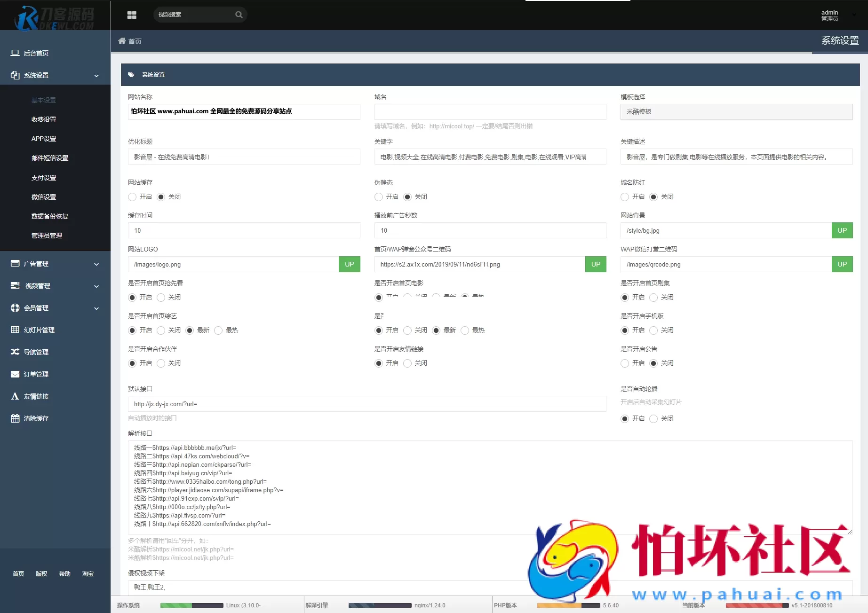Click the 清除缓存 calendar icon
Image resolution: width=868 pixels, height=613 pixels.
pyautogui.click(x=15, y=418)
